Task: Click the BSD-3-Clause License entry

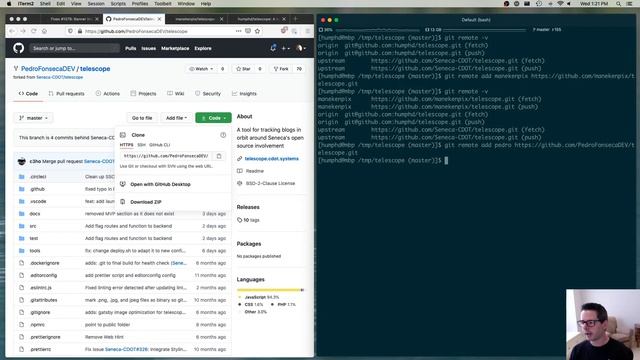Action: coord(270,183)
